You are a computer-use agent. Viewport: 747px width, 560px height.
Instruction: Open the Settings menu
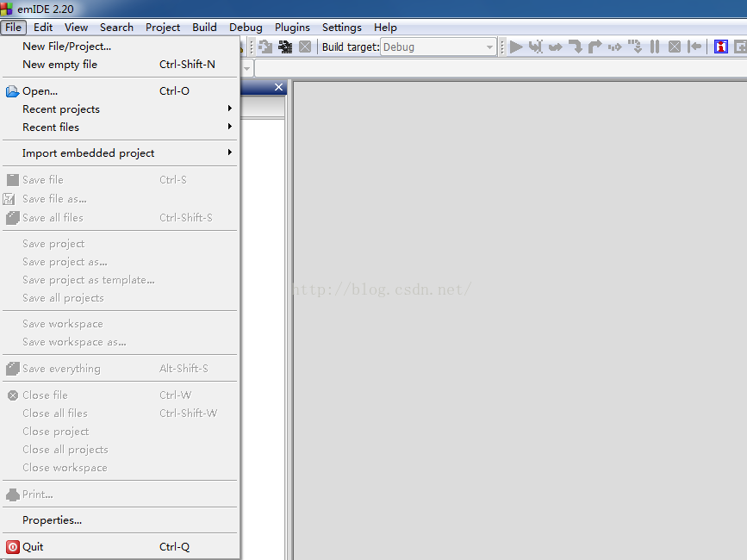[341, 28]
